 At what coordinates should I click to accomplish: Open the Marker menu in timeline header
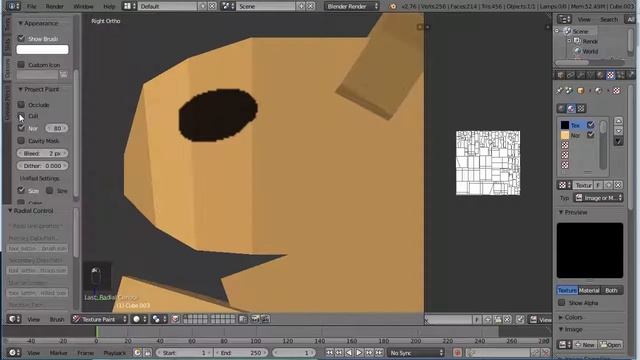(x=58, y=353)
